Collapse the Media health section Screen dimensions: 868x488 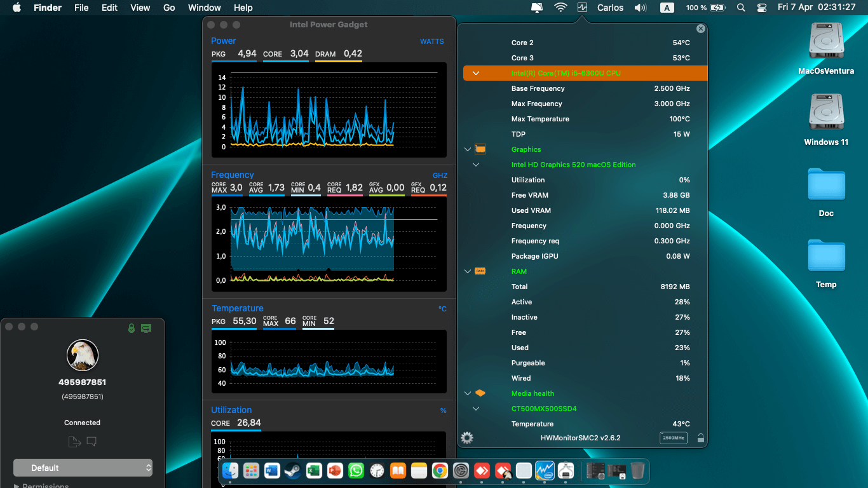tap(468, 393)
